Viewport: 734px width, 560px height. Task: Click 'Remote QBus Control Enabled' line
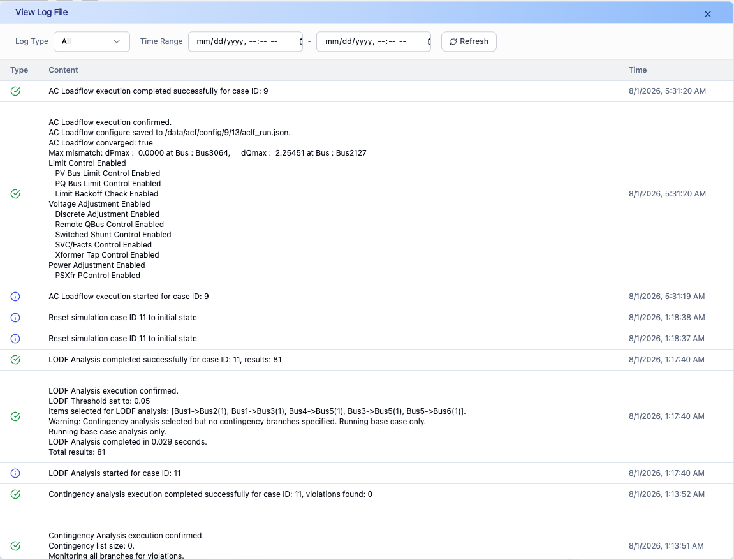click(x=110, y=225)
